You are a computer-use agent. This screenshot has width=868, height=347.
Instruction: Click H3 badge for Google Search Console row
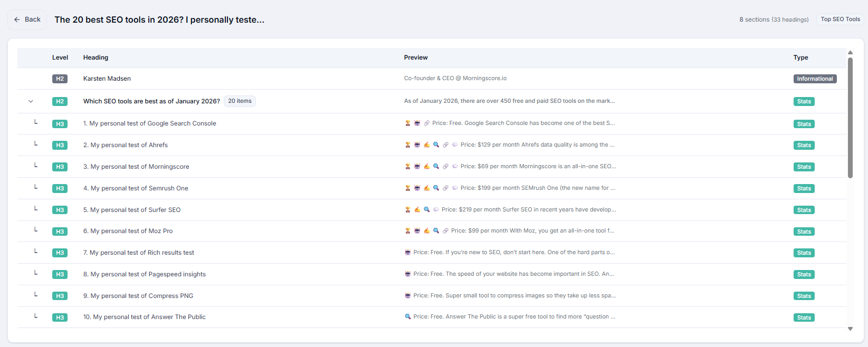click(60, 124)
